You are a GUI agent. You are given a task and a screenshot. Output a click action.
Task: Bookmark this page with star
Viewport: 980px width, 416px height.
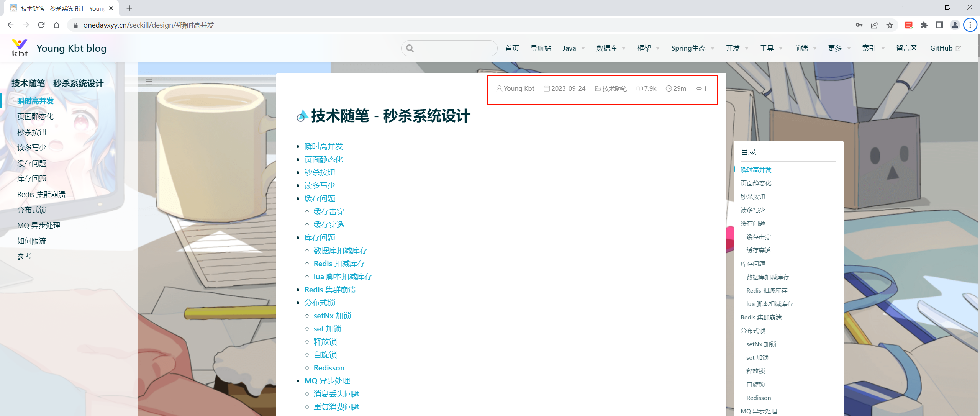click(890, 25)
